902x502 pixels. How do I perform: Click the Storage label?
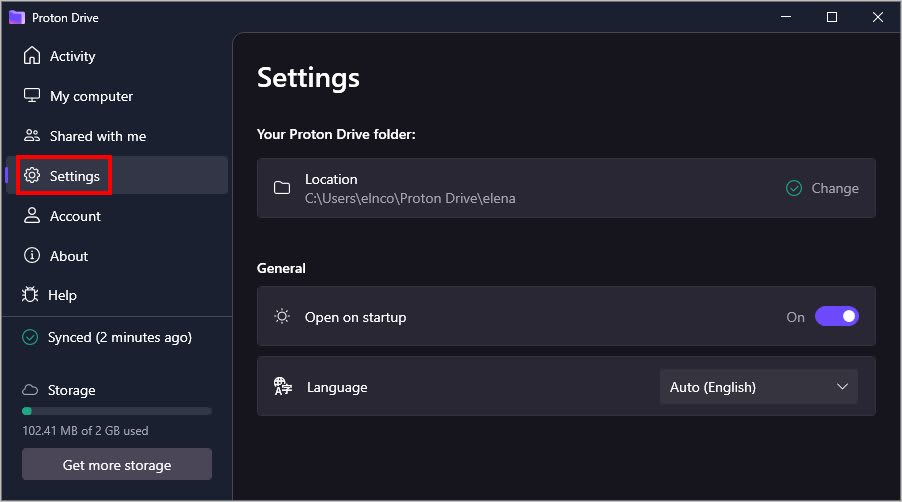[x=71, y=390]
